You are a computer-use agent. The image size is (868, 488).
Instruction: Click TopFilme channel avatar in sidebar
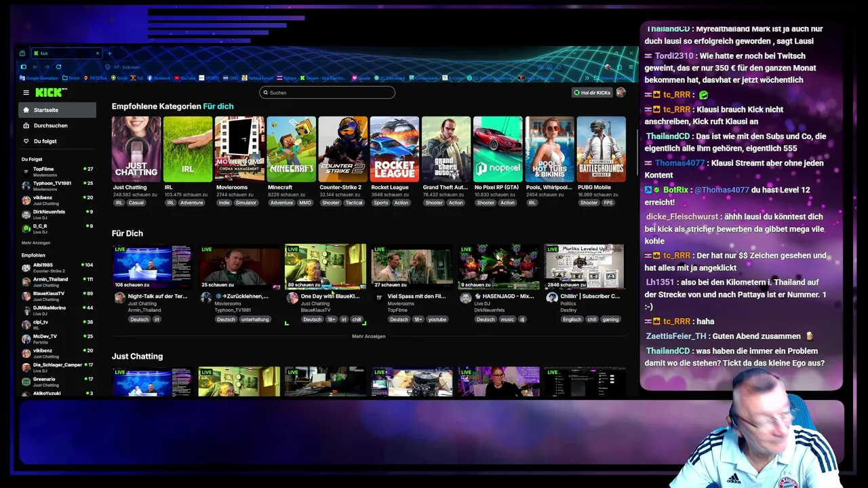(26, 171)
